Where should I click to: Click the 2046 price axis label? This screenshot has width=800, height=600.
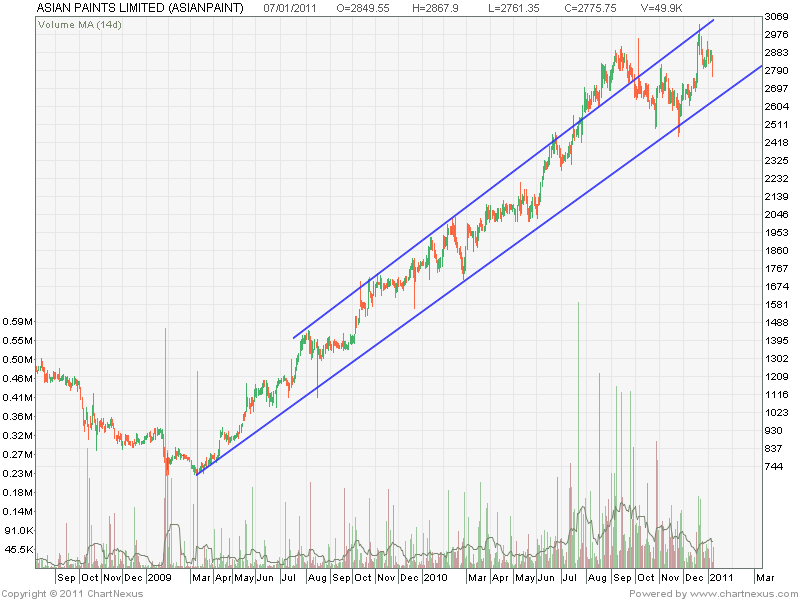pyautogui.click(x=776, y=214)
